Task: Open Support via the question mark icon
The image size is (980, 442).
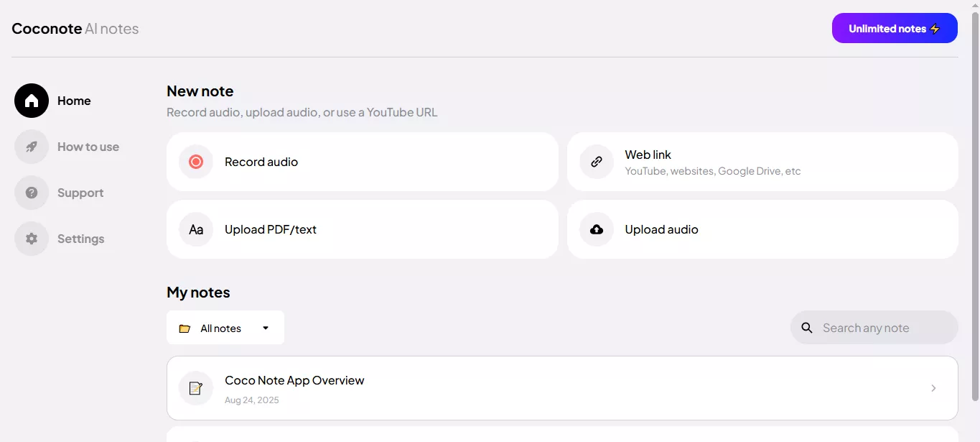Action: click(31, 193)
